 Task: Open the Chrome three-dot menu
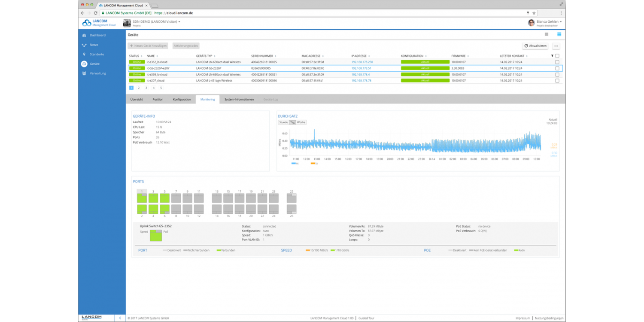point(561,13)
